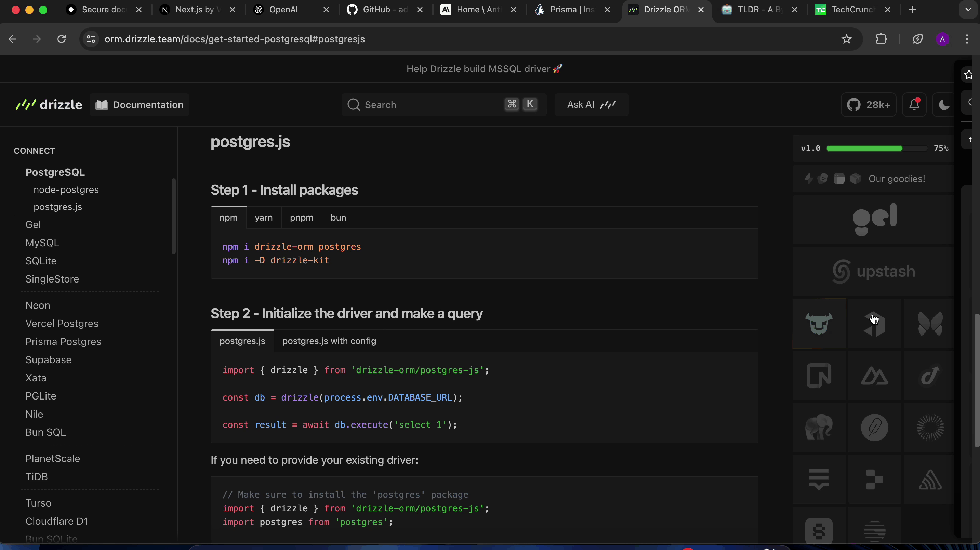Switch to the GitHub browser tab

click(385, 10)
